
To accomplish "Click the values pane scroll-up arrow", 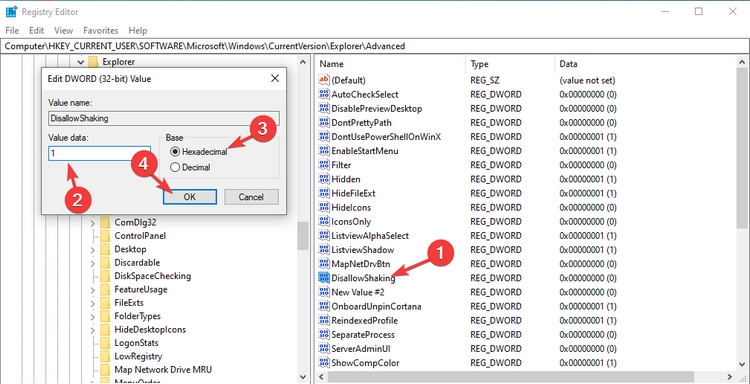I will 742,62.
